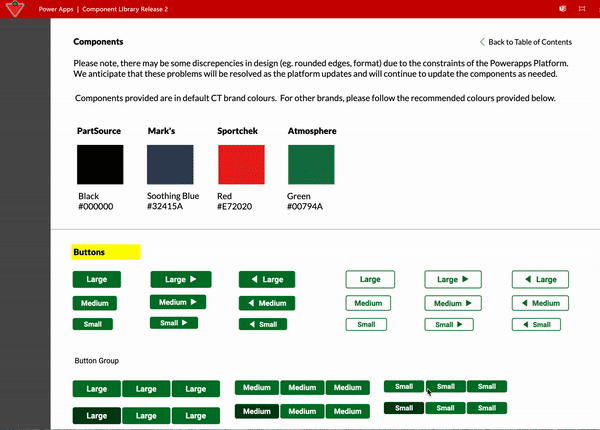
Task: Click the filled Medium button without arrow
Action: click(95, 303)
